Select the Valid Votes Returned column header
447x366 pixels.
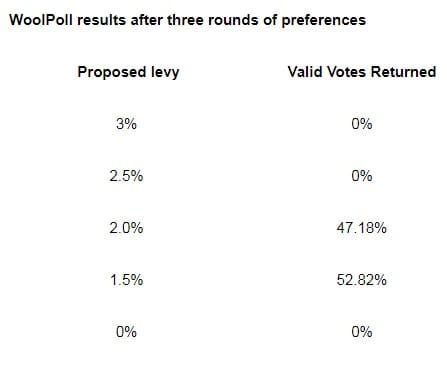click(x=362, y=72)
